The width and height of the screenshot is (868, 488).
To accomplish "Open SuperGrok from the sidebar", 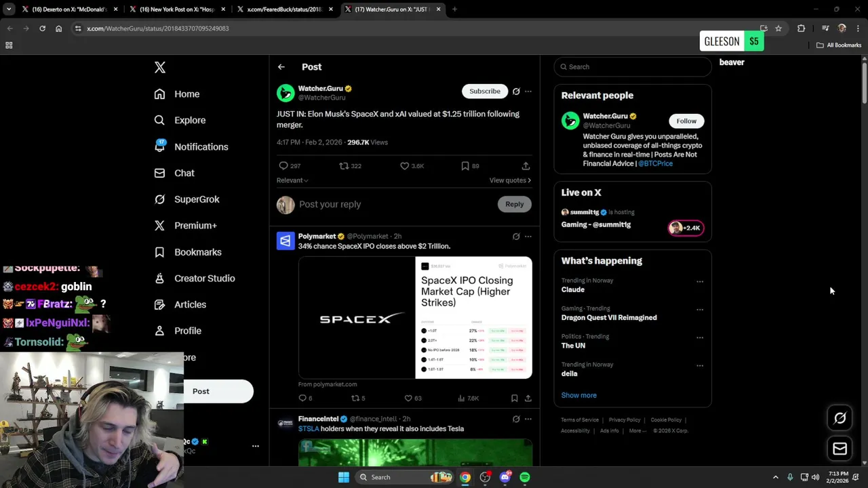I will coord(186,199).
